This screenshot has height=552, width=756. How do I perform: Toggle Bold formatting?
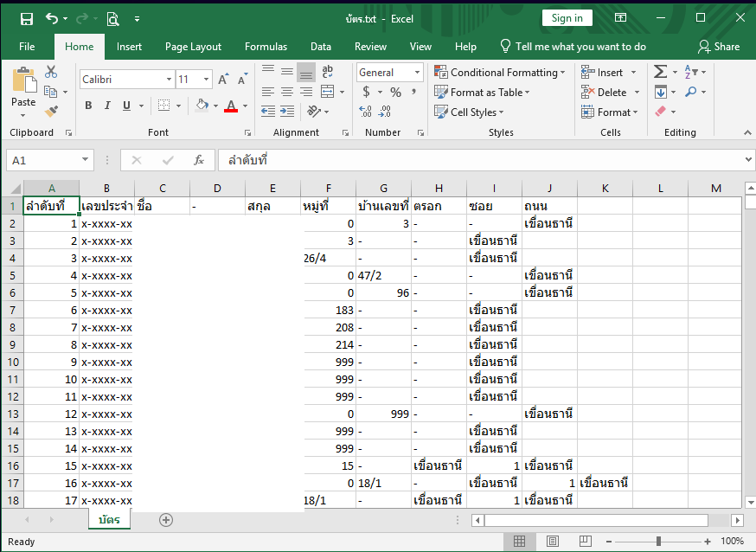(88, 105)
